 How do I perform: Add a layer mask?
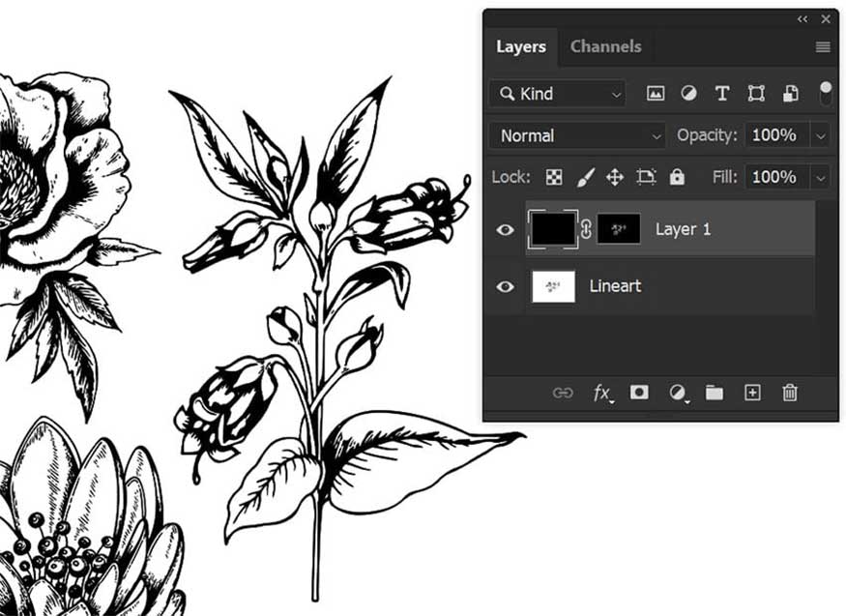pos(639,393)
